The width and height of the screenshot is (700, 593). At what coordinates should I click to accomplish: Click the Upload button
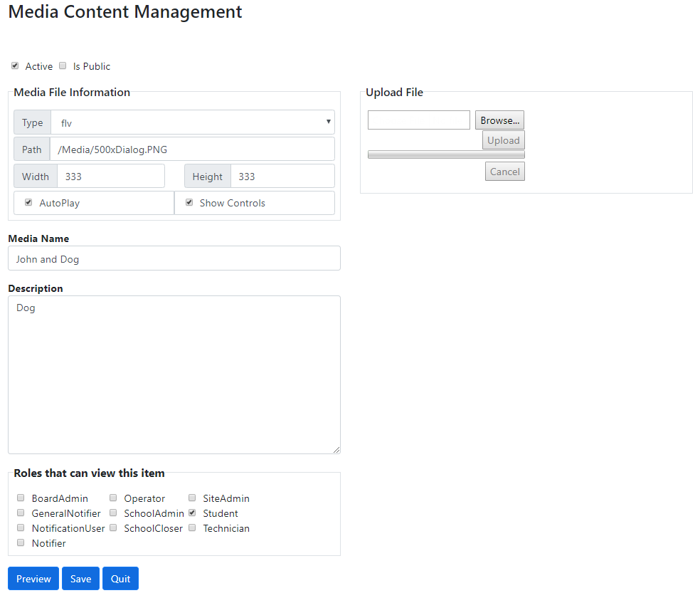pyautogui.click(x=503, y=140)
